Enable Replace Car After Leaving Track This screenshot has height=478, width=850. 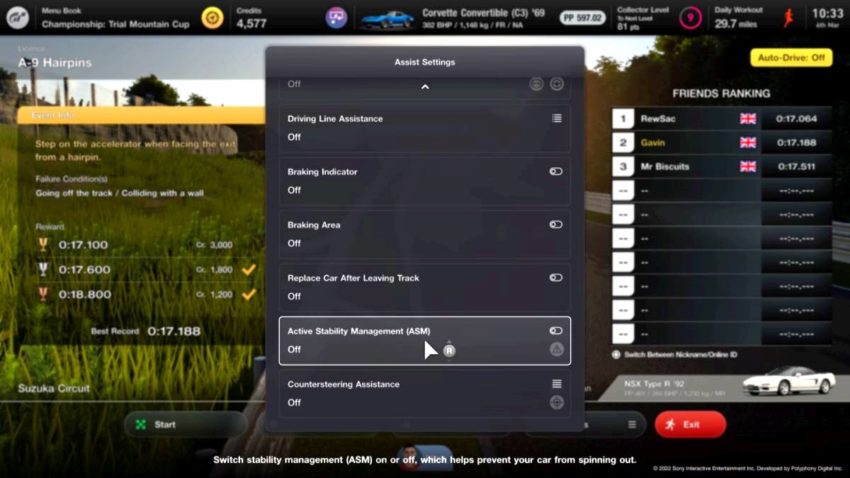pos(555,278)
